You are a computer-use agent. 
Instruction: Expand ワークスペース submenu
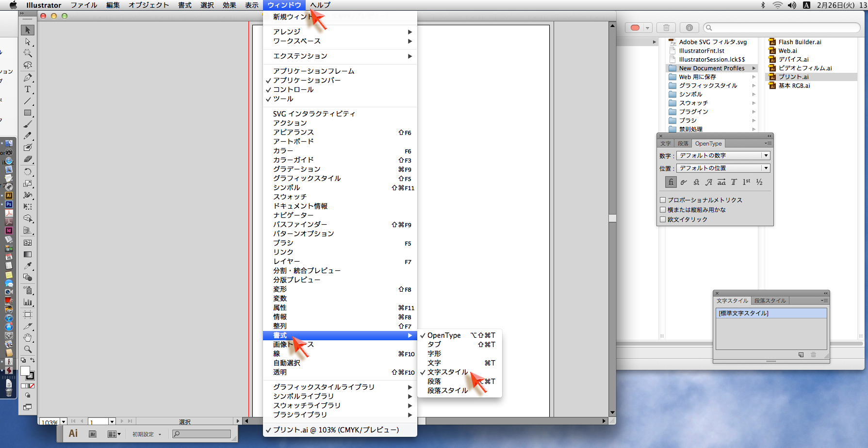340,41
